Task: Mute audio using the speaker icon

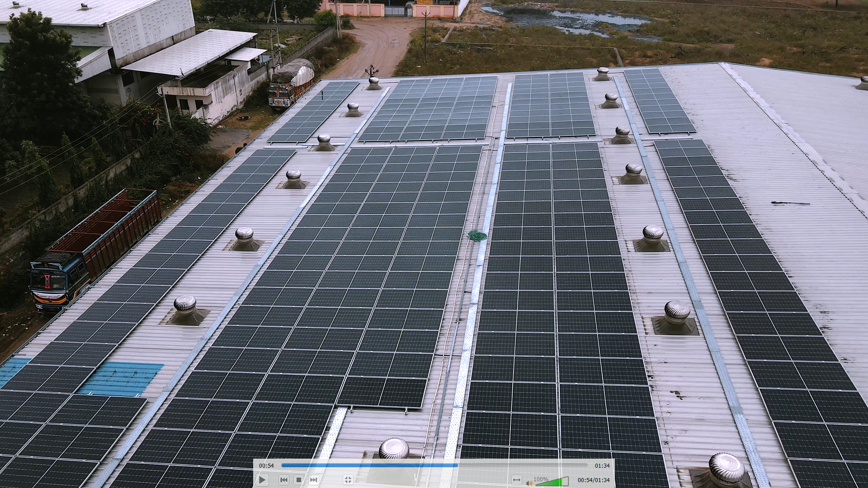Action: (x=529, y=483)
